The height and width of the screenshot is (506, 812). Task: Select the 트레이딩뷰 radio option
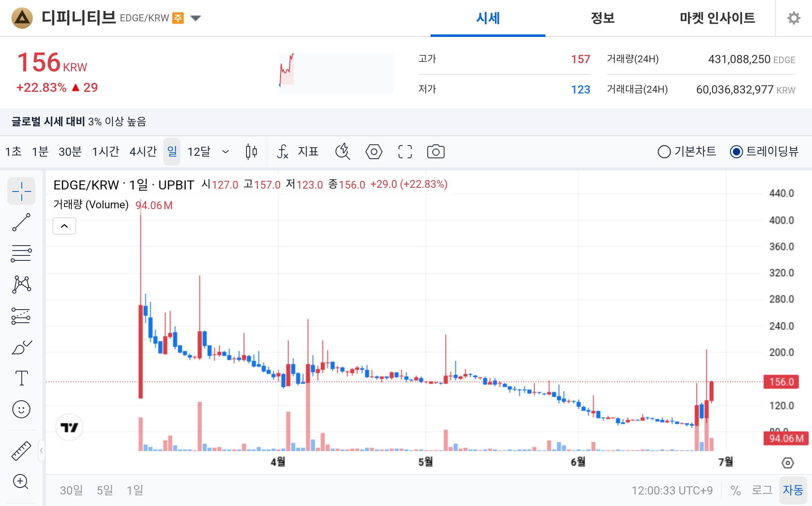pyautogui.click(x=764, y=152)
